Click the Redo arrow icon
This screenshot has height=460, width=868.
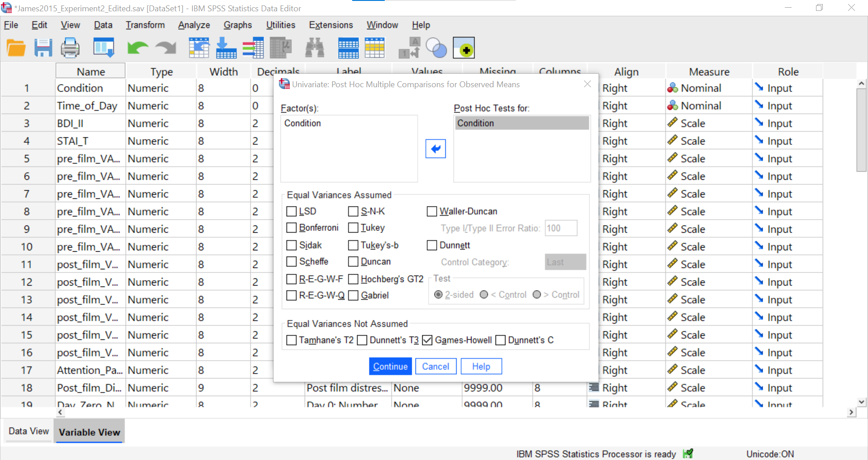click(166, 48)
